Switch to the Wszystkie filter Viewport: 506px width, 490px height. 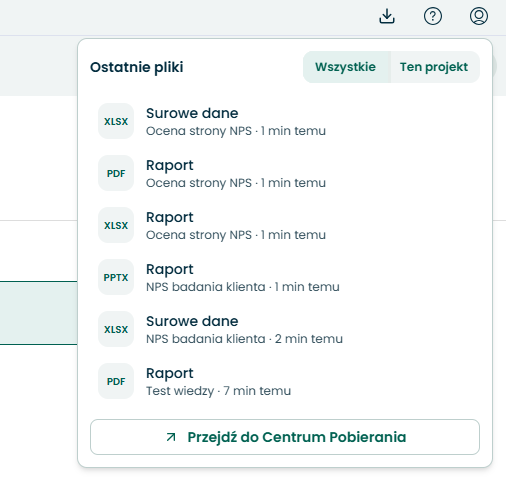point(345,67)
